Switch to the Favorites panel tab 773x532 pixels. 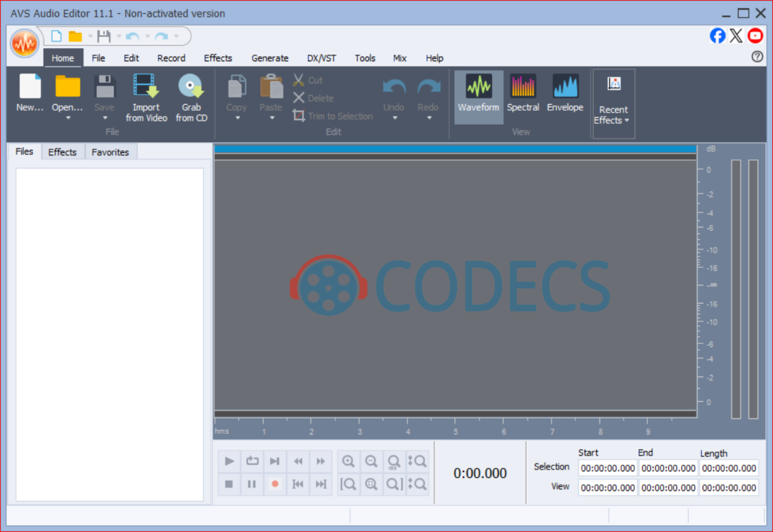point(110,152)
